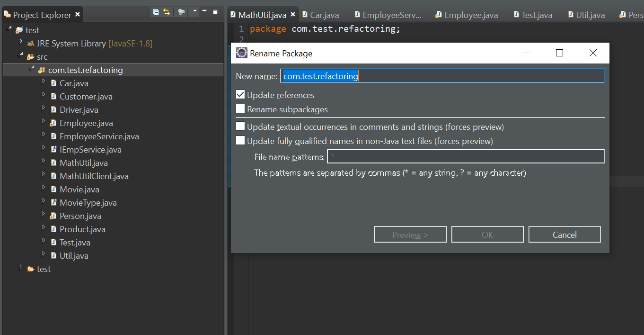Expand the Employee.java tree node
The height and width of the screenshot is (335, 644).
pyautogui.click(x=43, y=122)
